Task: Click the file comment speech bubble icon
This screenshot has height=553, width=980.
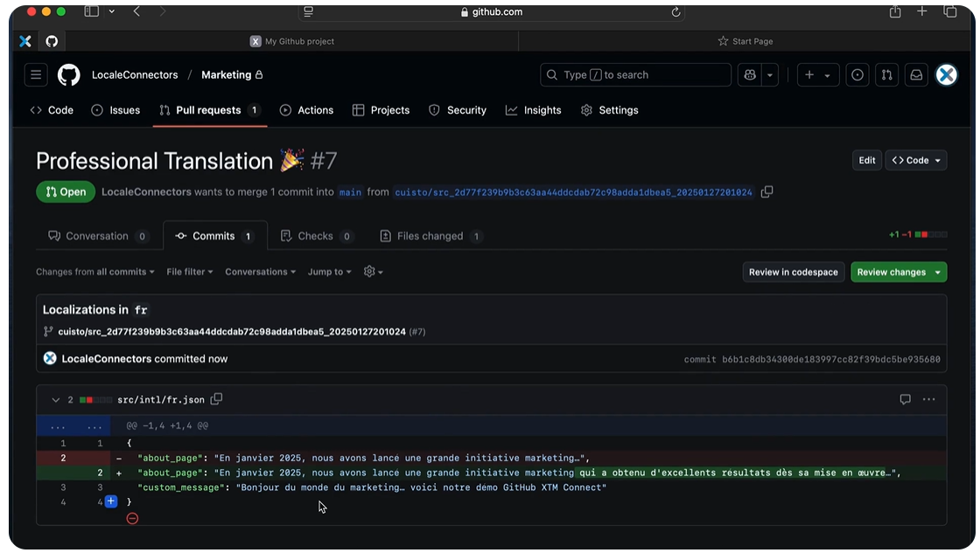Action: pos(905,399)
